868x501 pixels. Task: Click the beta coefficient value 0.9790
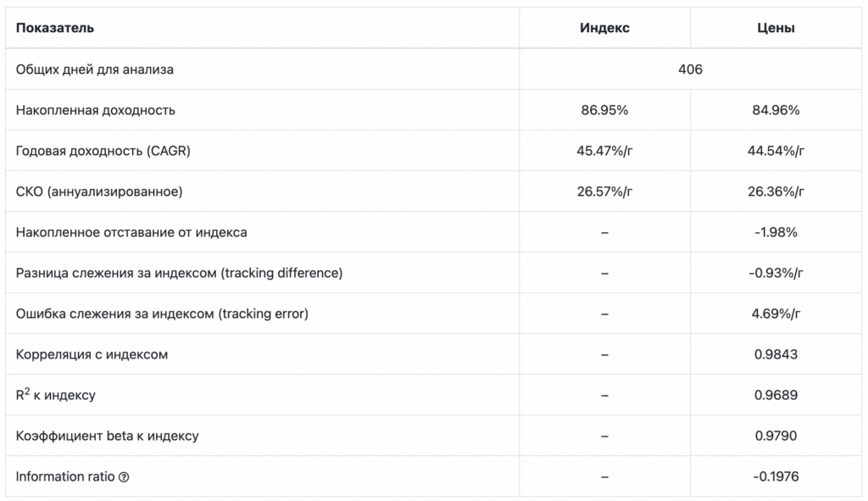pyautogui.click(x=776, y=436)
